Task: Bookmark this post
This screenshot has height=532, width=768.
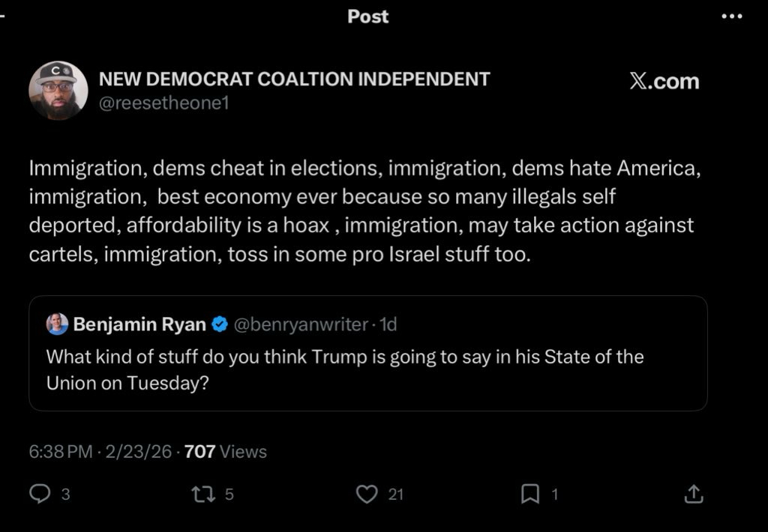Action: (530, 494)
